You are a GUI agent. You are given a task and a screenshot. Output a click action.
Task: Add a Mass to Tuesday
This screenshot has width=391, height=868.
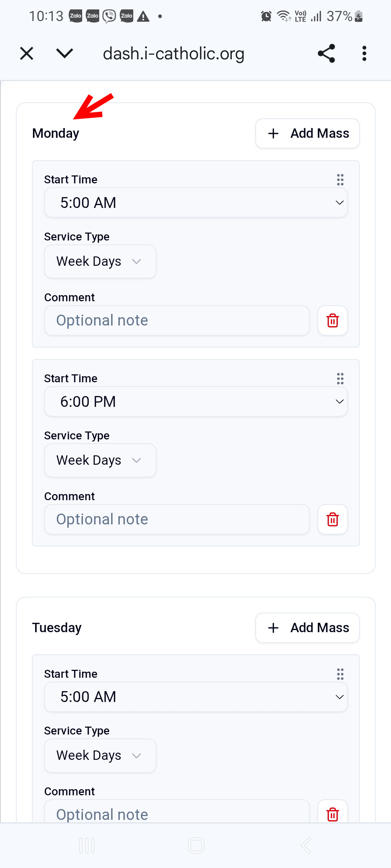307,628
